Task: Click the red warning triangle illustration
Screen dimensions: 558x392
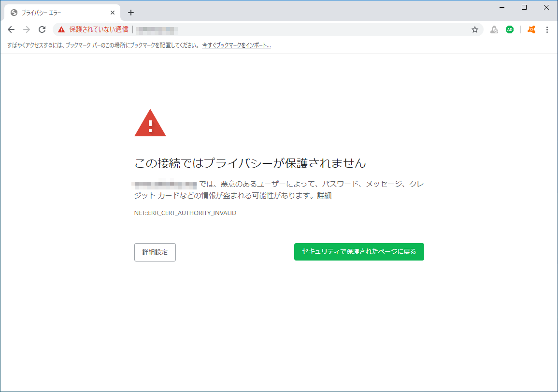Action: point(150,122)
